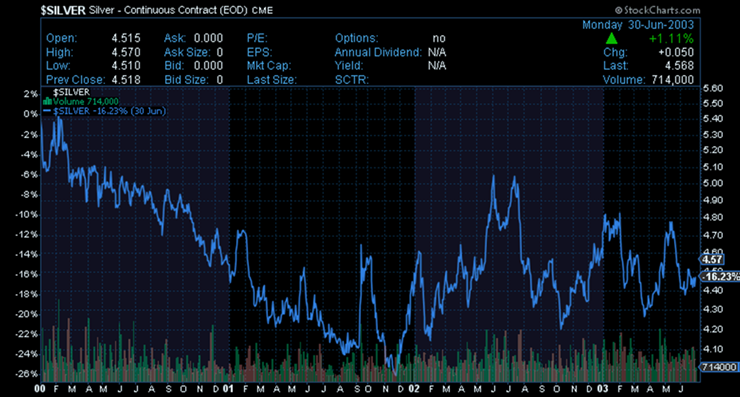The width and height of the screenshot is (740, 397).
Task: Click the Options value 'no'
Action: point(439,38)
